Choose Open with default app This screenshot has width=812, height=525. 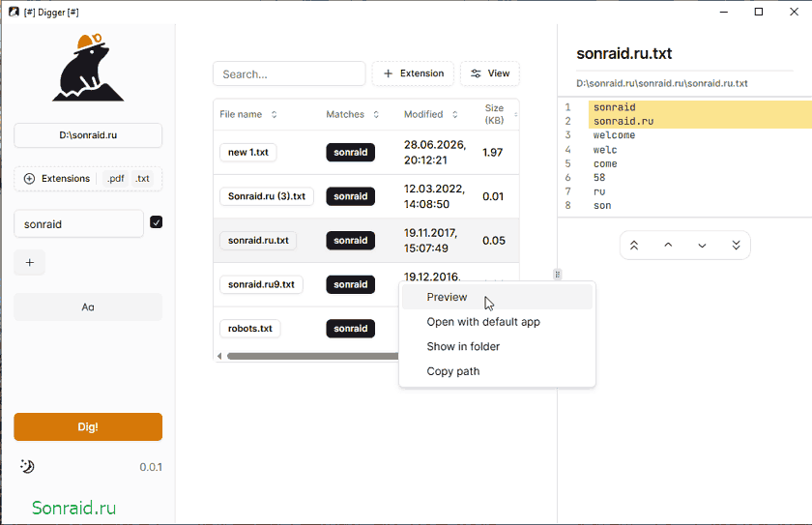[x=497, y=322]
